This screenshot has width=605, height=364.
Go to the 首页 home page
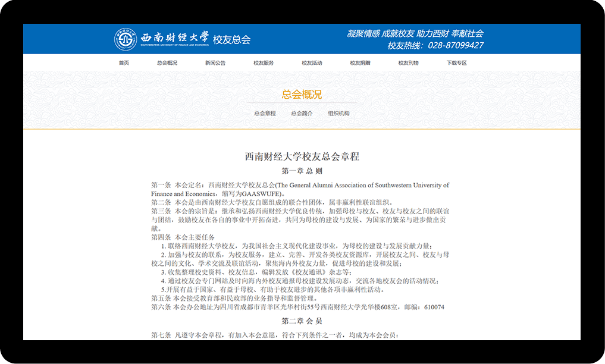(x=124, y=63)
